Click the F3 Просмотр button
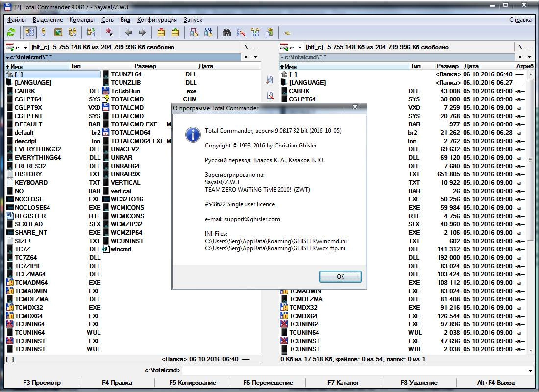Screen dimensions: 539x392 click(42, 383)
